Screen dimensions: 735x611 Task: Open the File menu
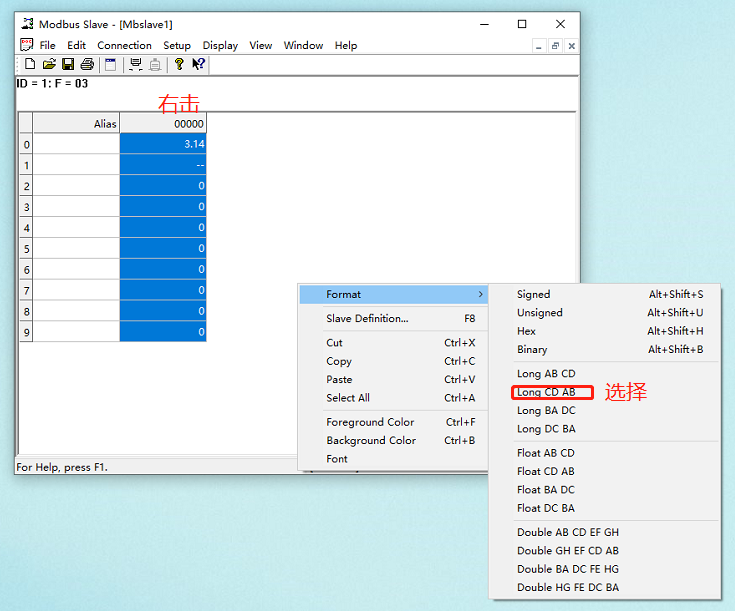pos(47,45)
